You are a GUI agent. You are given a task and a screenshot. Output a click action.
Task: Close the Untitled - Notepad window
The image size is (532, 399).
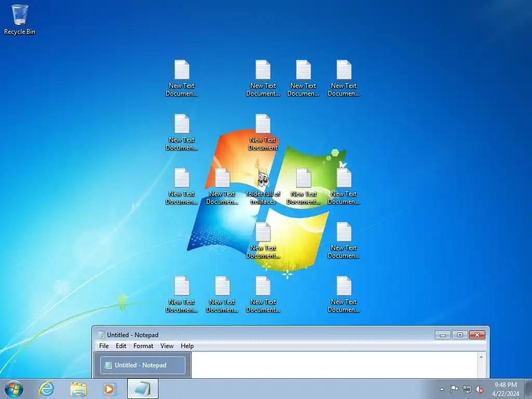(477, 335)
